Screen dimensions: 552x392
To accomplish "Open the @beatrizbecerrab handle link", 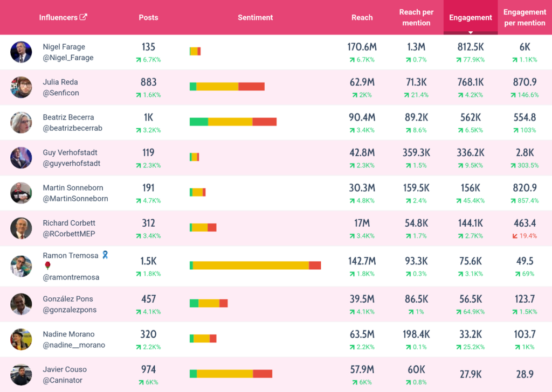I will tap(73, 128).
